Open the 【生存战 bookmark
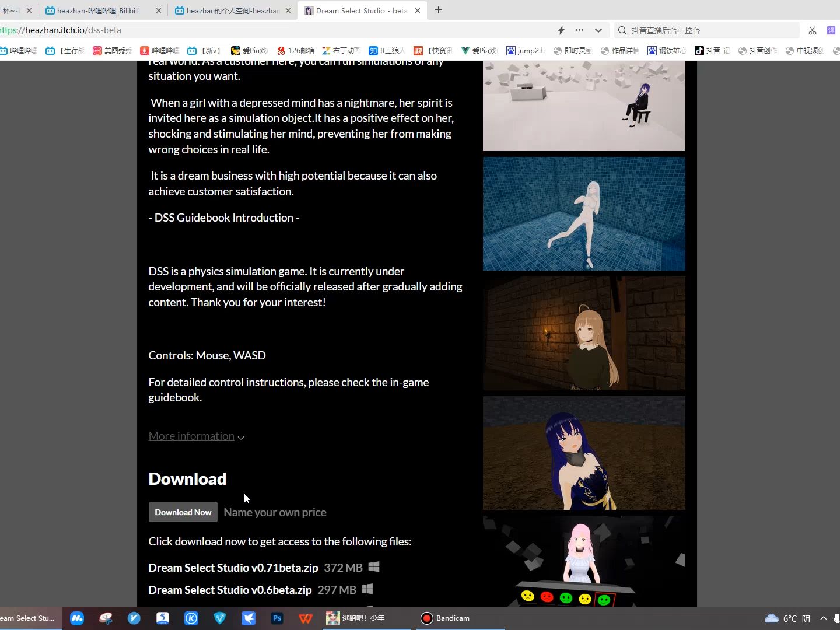 (x=65, y=51)
